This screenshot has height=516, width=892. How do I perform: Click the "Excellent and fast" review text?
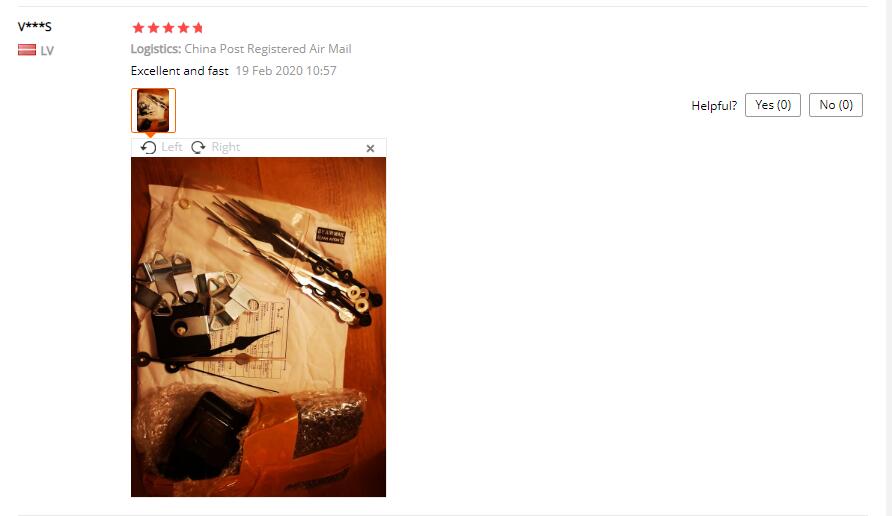180,71
